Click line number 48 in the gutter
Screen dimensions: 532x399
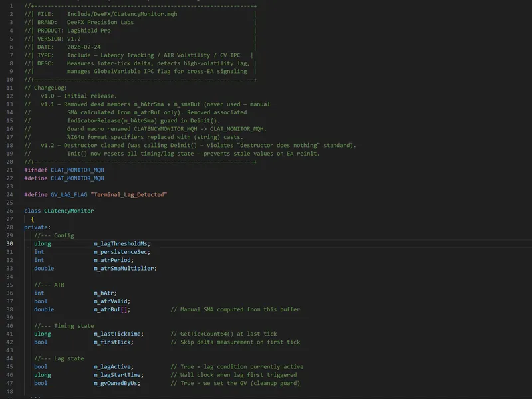(x=9, y=391)
